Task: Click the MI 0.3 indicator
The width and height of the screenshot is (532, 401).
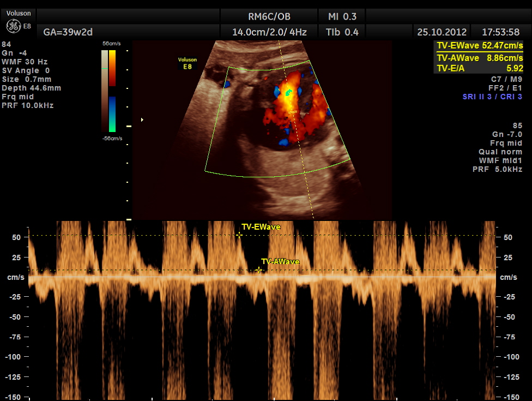Action: [x=342, y=16]
